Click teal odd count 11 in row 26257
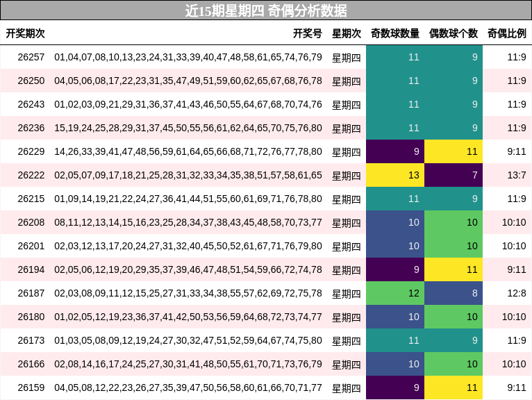Screen dimensions: 532x400 (x=395, y=57)
